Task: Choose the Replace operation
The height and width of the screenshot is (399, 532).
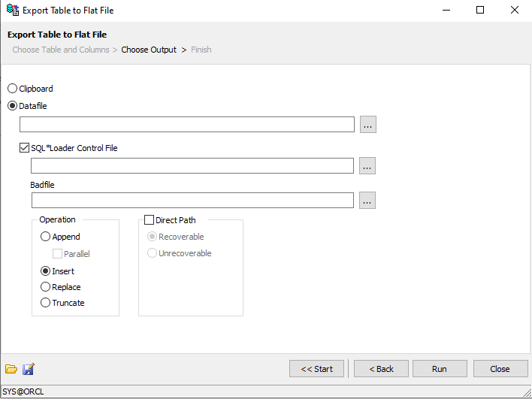Action: pyautogui.click(x=60, y=287)
